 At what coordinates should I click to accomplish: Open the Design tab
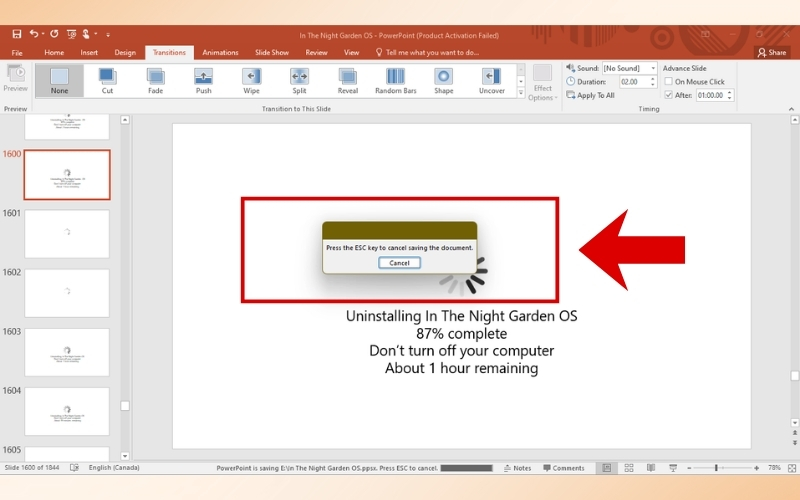[125, 53]
